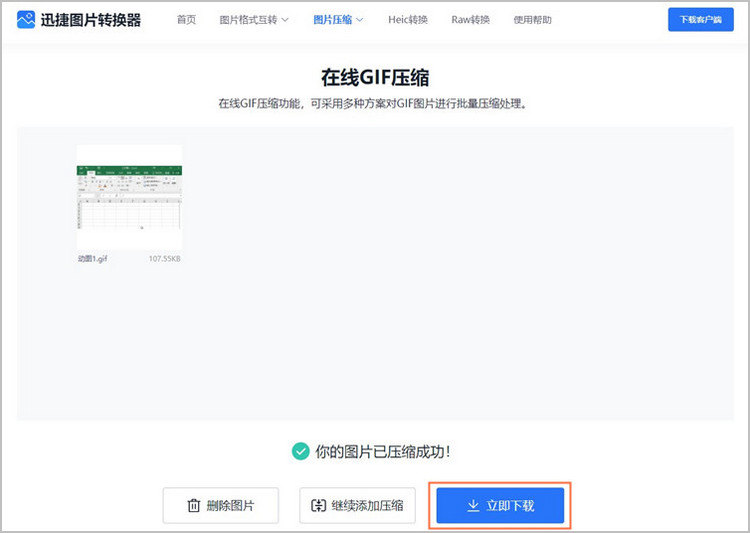The height and width of the screenshot is (533, 750).
Task: Click the trash can icon
Action: point(194,505)
